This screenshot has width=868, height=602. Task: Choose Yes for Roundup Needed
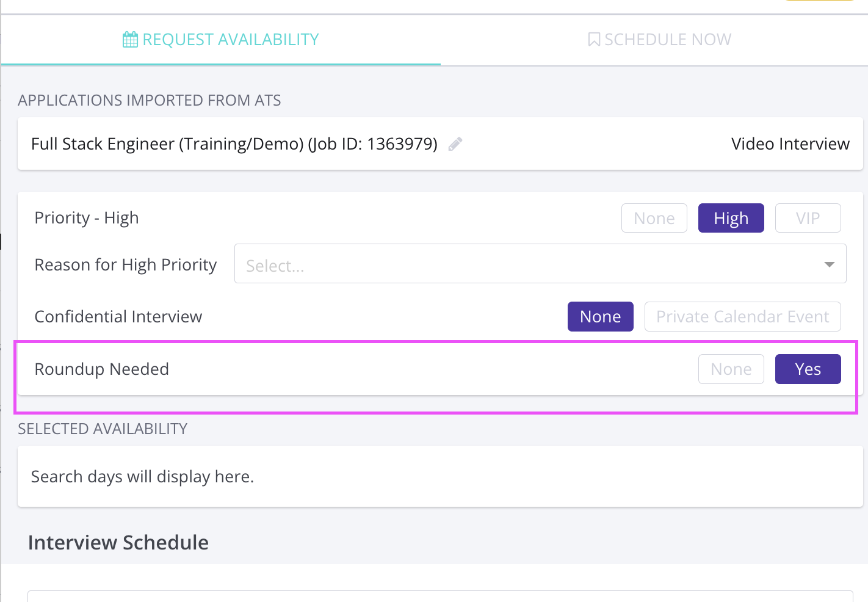coord(808,369)
